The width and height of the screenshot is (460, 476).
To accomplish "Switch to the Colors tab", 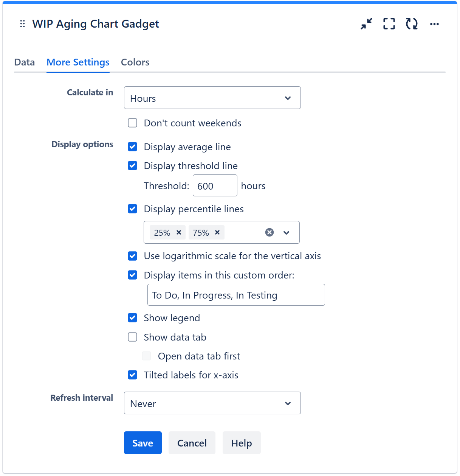I will (135, 62).
